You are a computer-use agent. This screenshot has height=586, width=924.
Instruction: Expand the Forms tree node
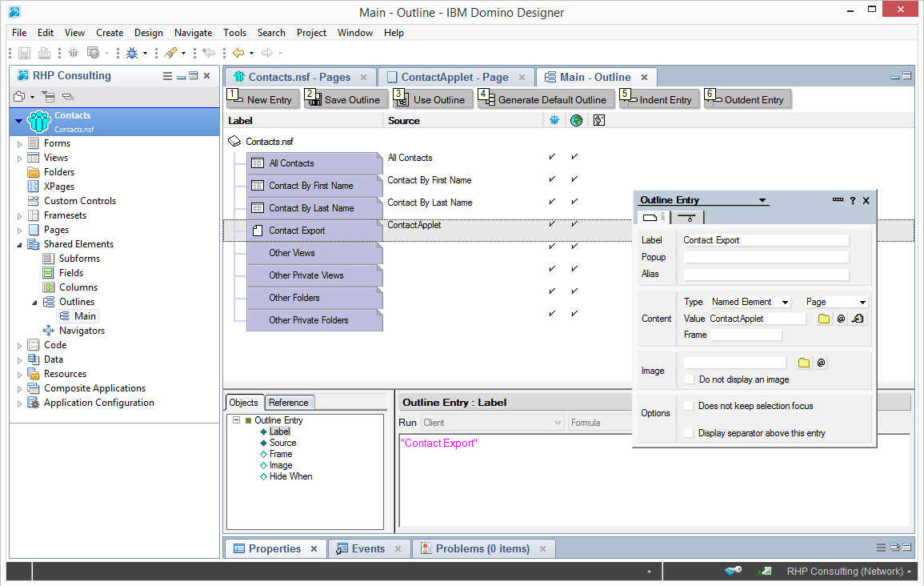click(x=20, y=143)
